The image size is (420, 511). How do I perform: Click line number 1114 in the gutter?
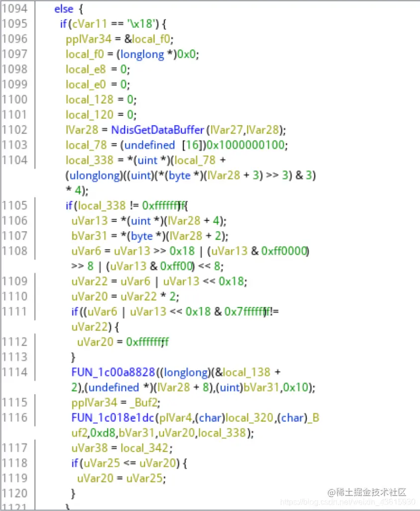[x=15, y=372]
